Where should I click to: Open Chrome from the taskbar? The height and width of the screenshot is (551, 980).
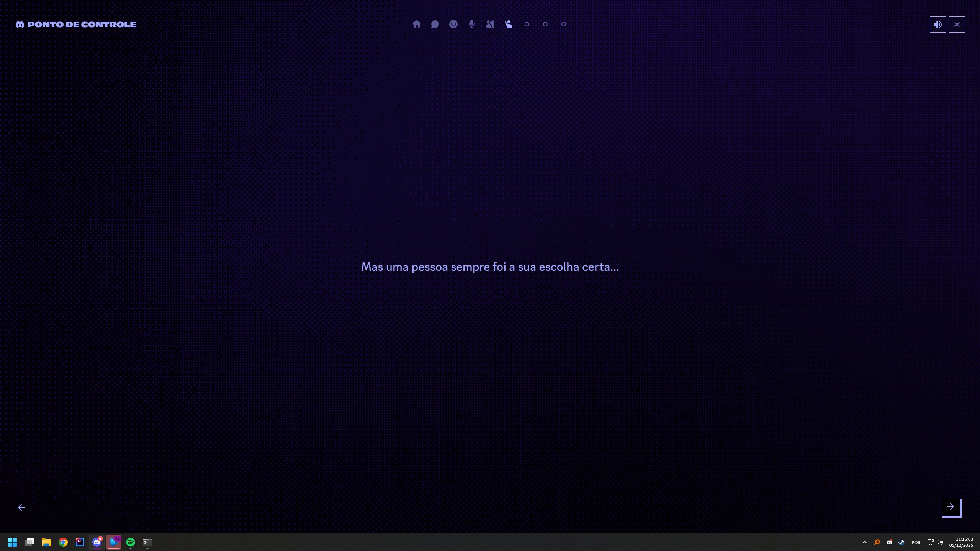[x=63, y=542]
